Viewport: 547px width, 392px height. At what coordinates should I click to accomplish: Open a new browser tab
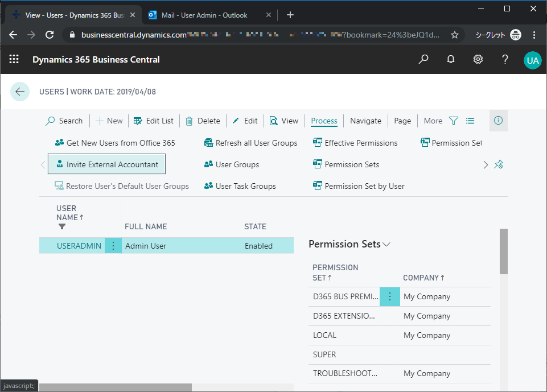pyautogui.click(x=290, y=15)
